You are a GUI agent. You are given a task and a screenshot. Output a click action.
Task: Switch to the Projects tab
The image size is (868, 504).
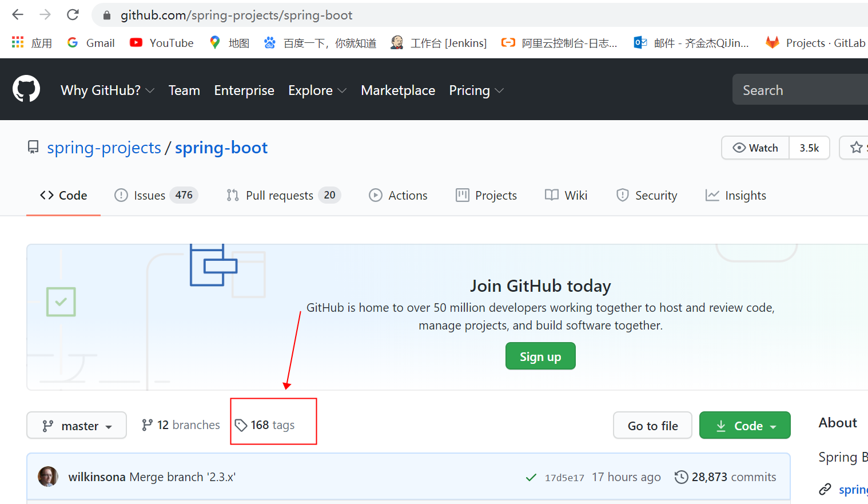point(486,195)
